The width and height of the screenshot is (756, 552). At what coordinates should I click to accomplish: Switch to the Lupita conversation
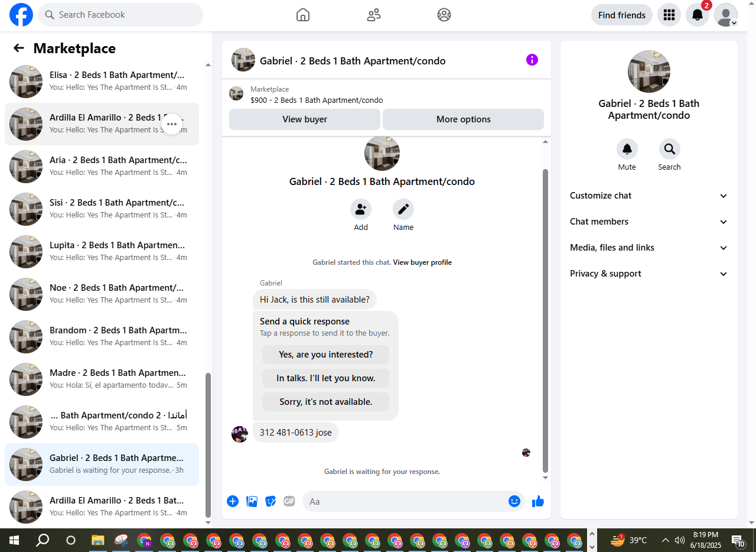click(x=102, y=252)
